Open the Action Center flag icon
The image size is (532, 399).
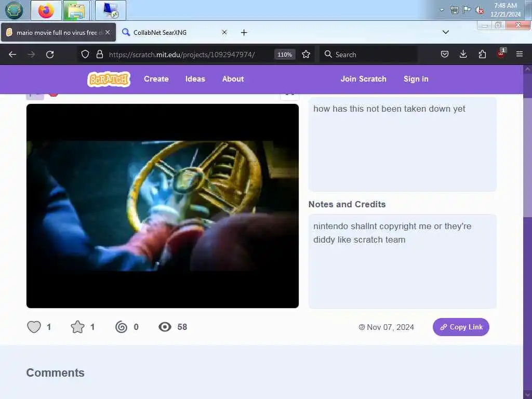(467, 10)
